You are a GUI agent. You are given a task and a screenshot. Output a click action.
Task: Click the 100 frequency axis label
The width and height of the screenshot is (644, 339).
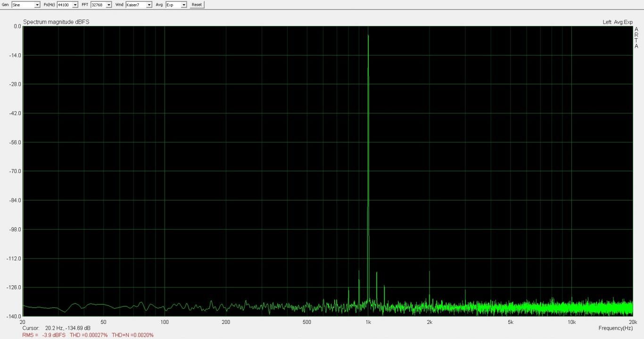(x=165, y=322)
